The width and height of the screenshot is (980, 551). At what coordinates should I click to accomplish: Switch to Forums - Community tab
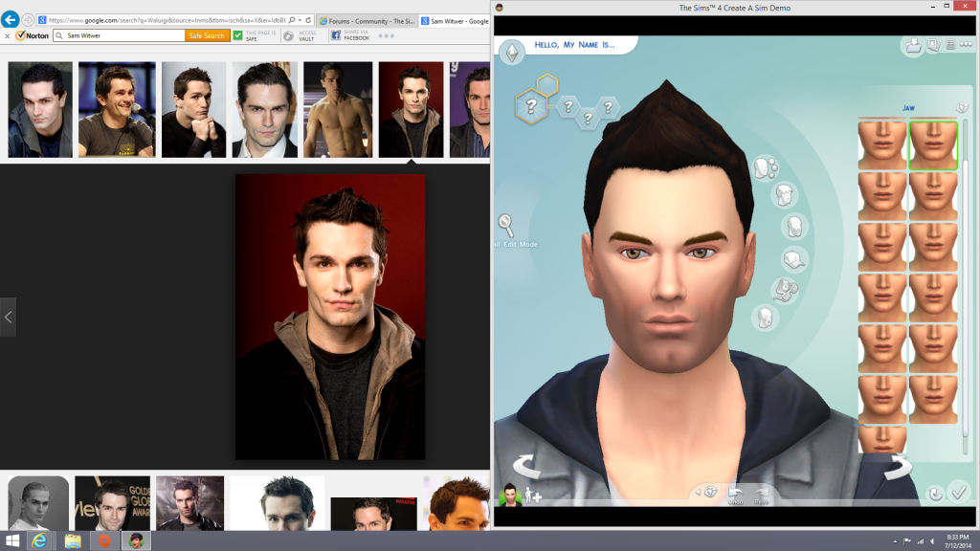[367, 21]
